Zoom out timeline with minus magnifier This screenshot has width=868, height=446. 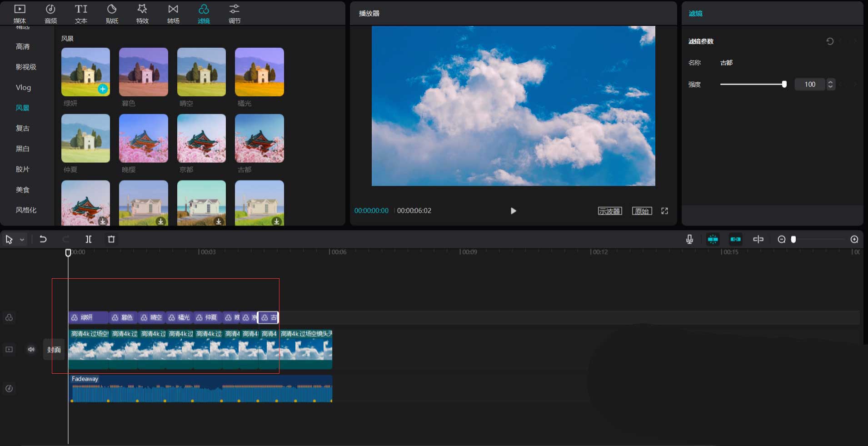(782, 239)
